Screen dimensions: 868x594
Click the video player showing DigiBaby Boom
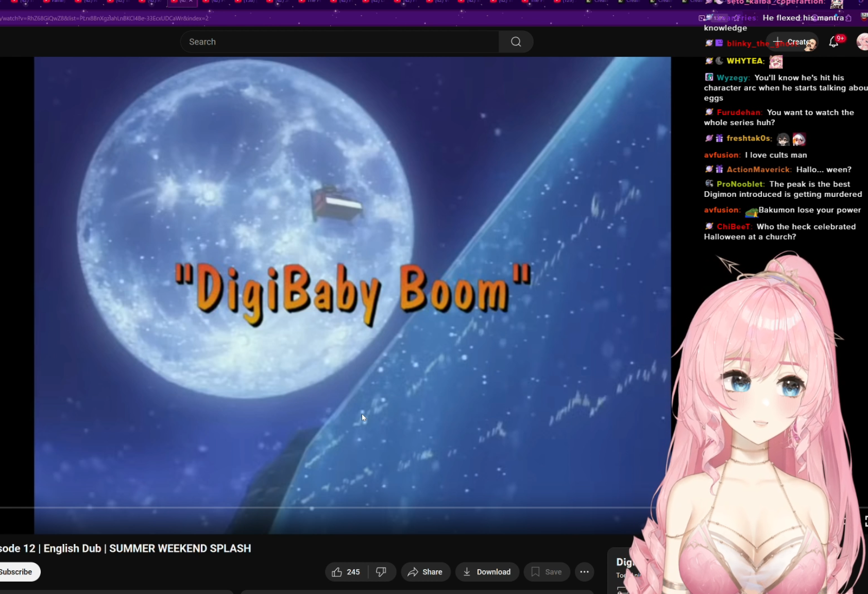click(x=352, y=295)
